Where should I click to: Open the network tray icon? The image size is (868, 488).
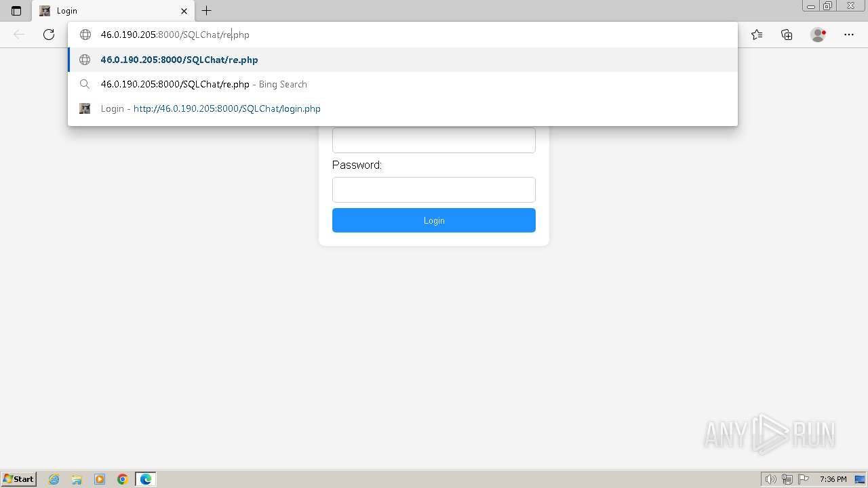[x=787, y=479]
